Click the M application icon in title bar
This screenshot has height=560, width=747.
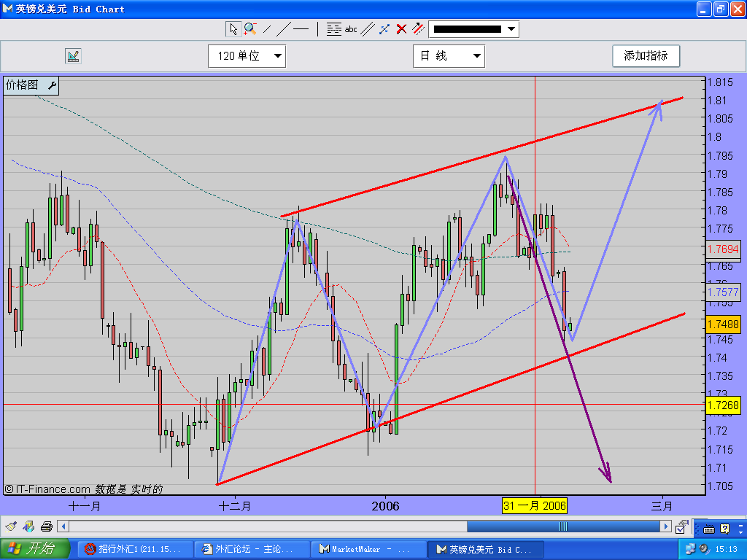[7, 9]
